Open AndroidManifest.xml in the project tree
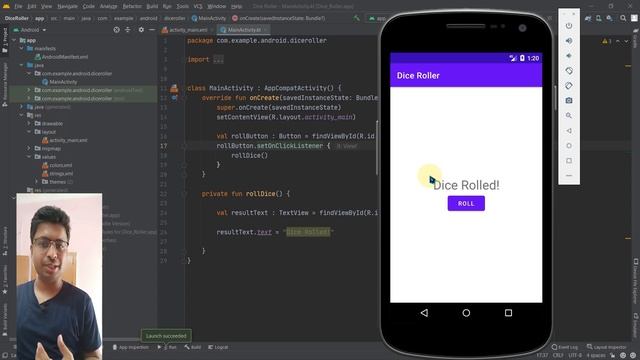Image resolution: width=640 pixels, height=360 pixels. coord(61,57)
